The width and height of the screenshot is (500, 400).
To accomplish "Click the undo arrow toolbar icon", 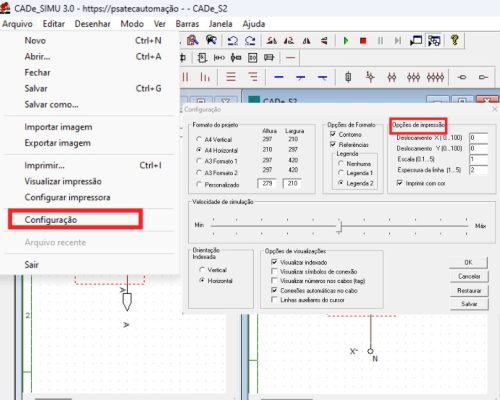I will 232,41.
